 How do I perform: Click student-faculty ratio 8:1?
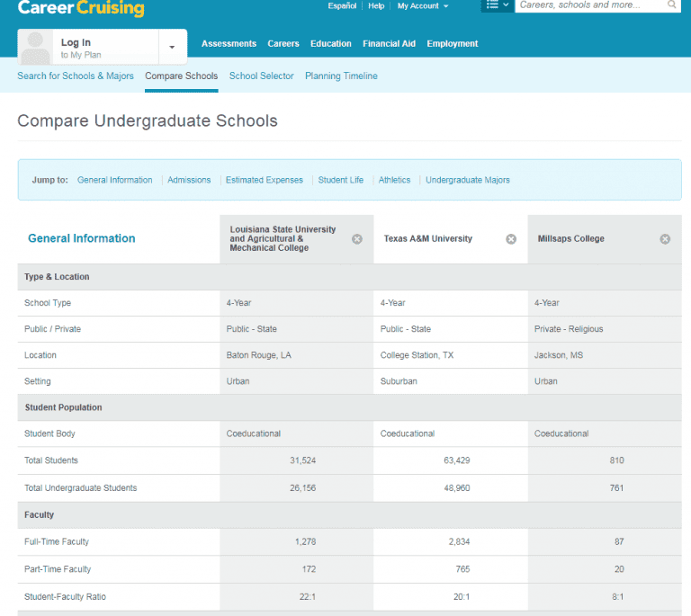point(618,597)
